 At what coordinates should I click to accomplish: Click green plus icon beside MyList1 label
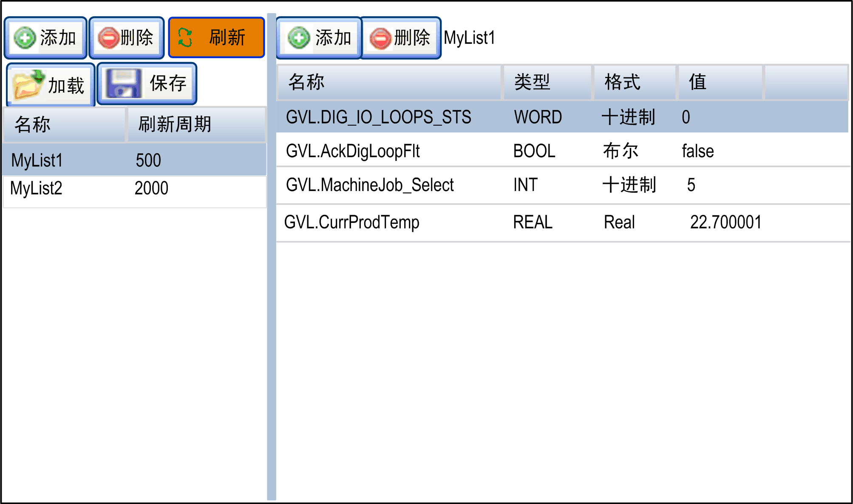[x=299, y=38]
